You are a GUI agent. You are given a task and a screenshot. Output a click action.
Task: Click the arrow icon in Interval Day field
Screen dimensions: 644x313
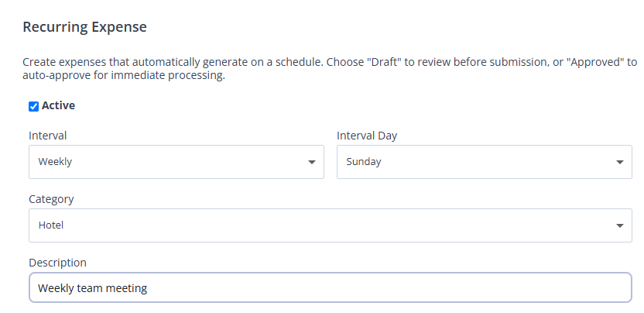[x=620, y=162]
